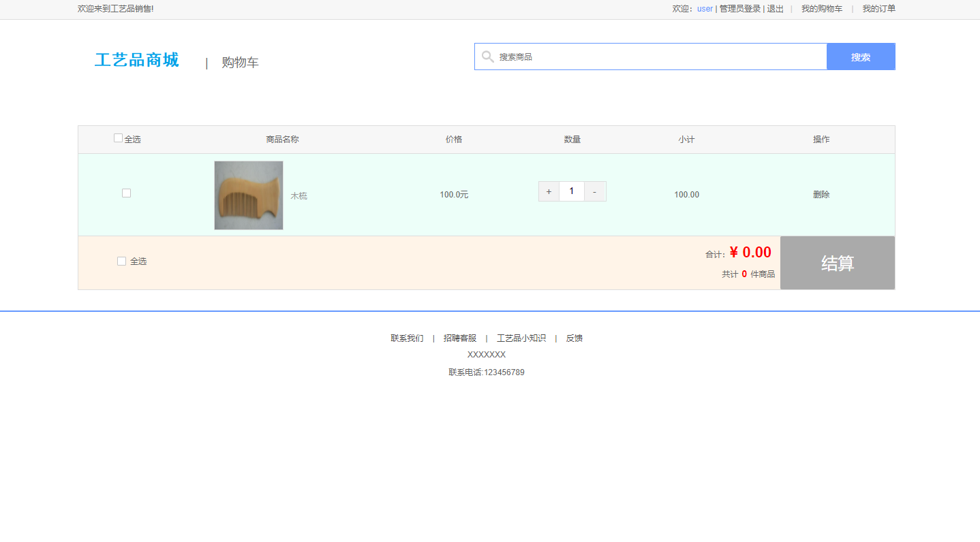Click the 搜索 search button
Image resolution: width=980 pixels, height=542 pixels.
click(861, 57)
